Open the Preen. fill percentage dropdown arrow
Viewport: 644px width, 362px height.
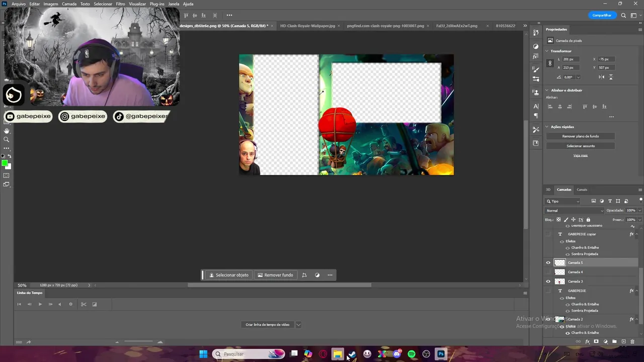click(639, 220)
